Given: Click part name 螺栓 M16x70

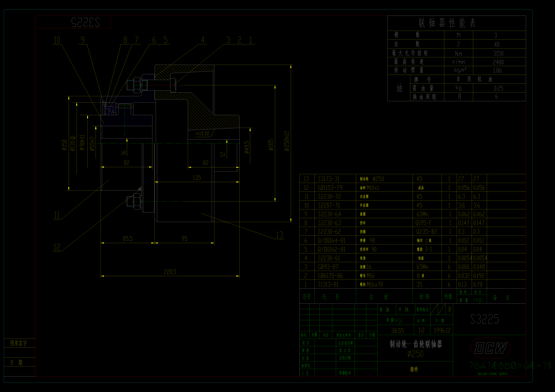Looking at the screenshot, I should [371, 285].
